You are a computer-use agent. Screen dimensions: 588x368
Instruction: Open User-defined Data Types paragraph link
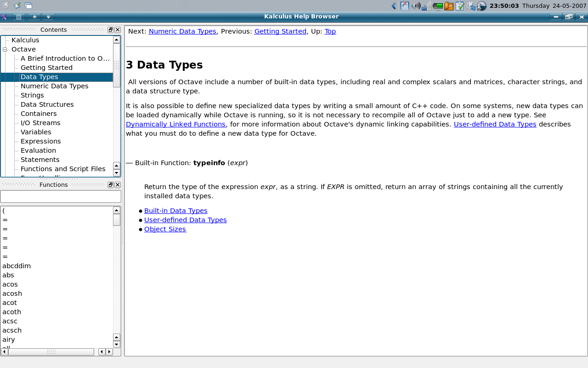(x=495, y=124)
